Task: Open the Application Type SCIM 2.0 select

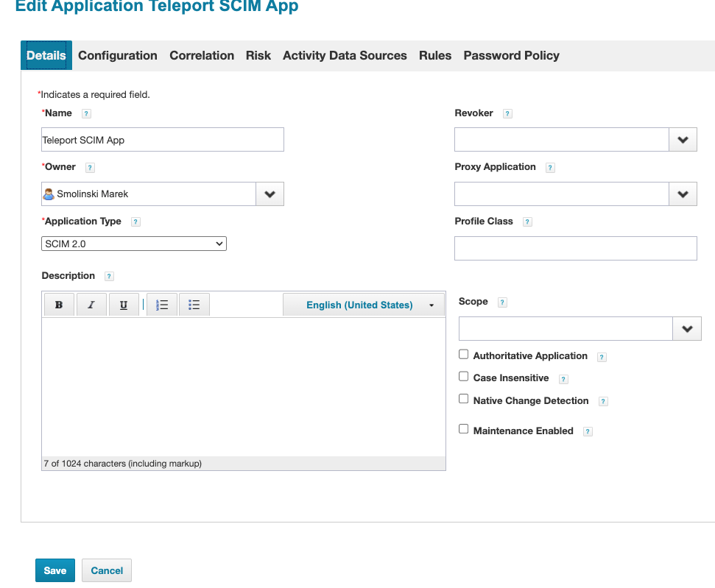Action: pos(134,244)
